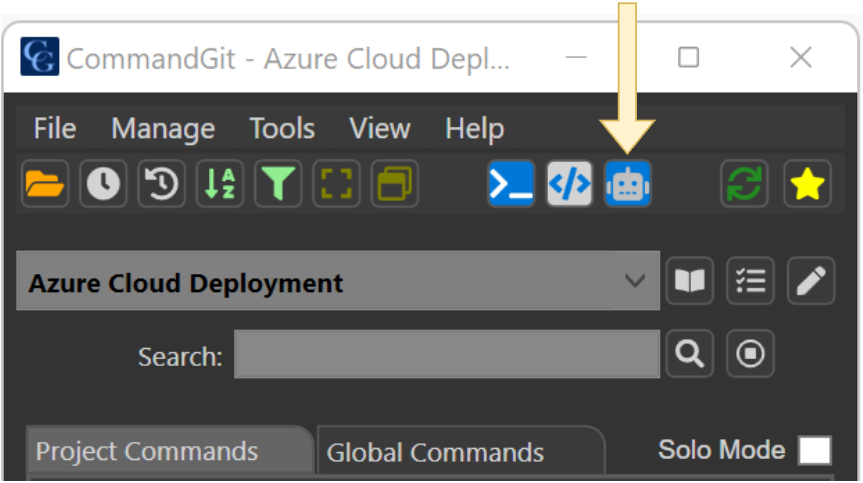Open the robot AI assistant icon
863x483 pixels.
[x=628, y=184]
